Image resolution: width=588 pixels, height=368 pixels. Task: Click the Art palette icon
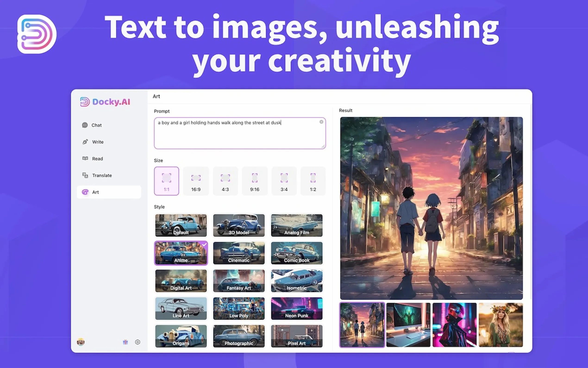pos(85,192)
